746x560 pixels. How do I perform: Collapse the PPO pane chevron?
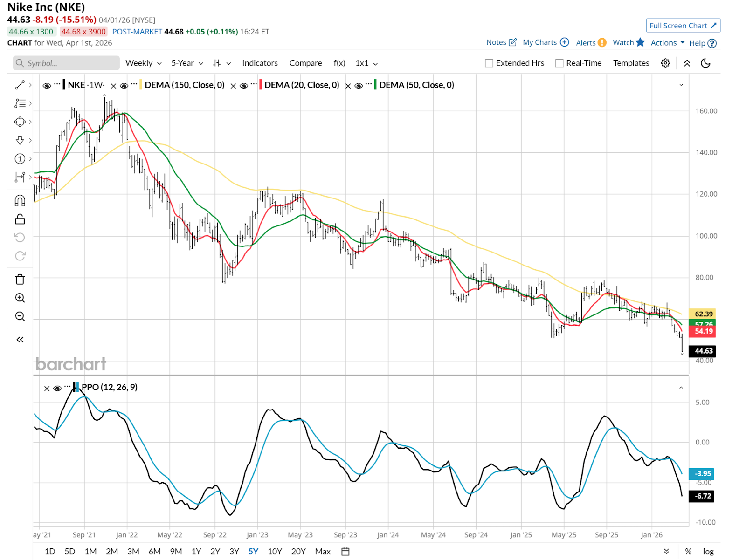681,388
